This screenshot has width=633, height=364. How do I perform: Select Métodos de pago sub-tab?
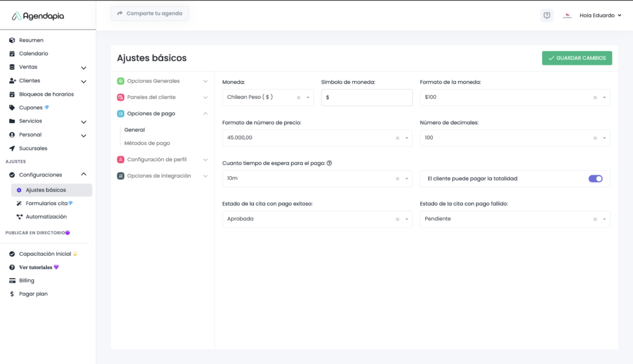(147, 143)
